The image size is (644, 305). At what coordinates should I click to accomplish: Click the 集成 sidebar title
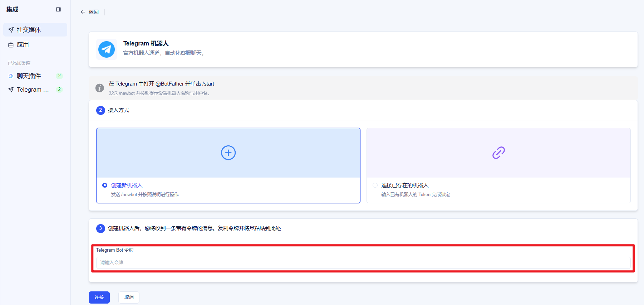13,10
